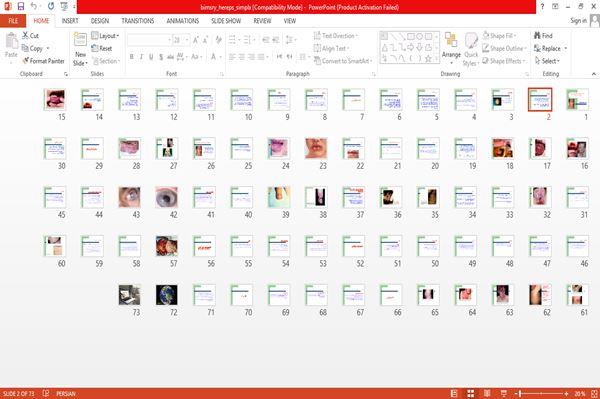The height and width of the screenshot is (399, 600).
Task: Click the spell check icon in status bar
Action: pyautogui.click(x=46, y=393)
